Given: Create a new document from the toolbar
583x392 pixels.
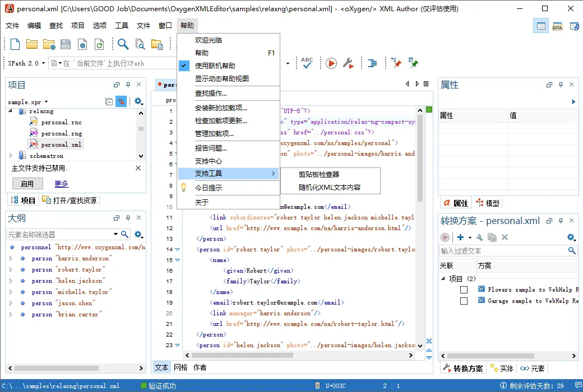Looking at the screenshot, I should point(15,44).
